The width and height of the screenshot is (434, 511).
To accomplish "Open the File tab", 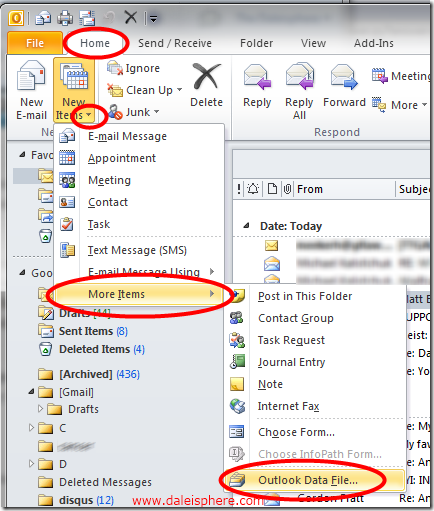I will pos(35,43).
